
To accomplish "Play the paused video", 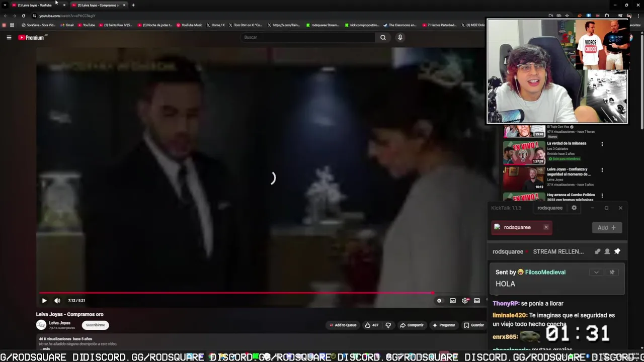I will [x=44, y=301].
